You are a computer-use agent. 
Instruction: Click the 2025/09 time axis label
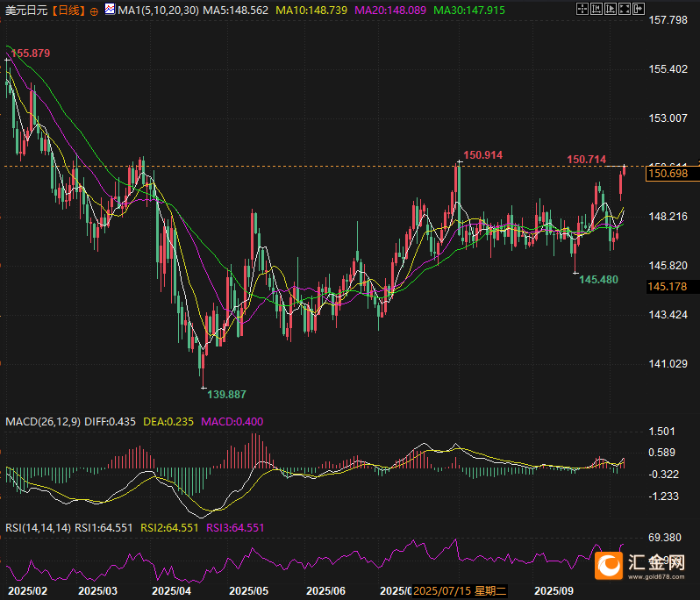[554, 591]
